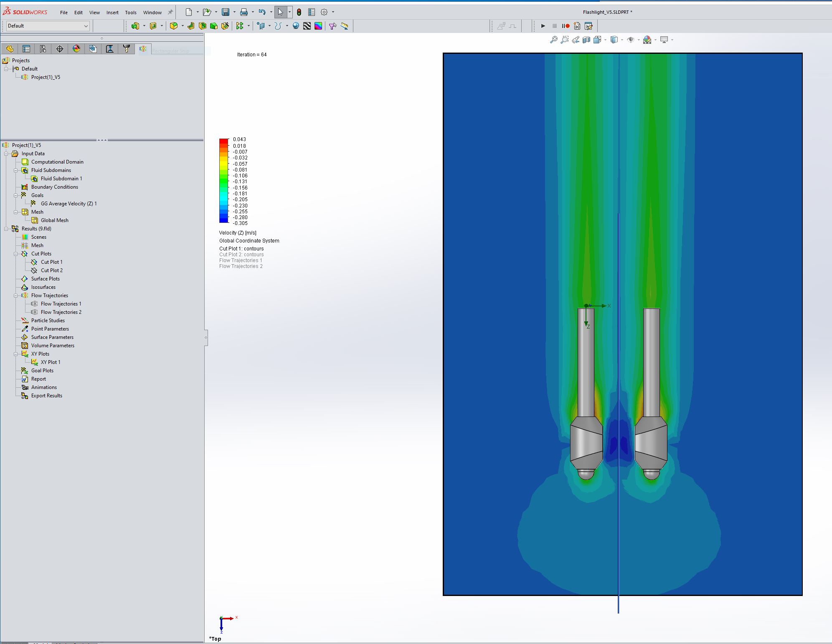The width and height of the screenshot is (832, 644).
Task: Open the Options gear icon
Action: [324, 12]
